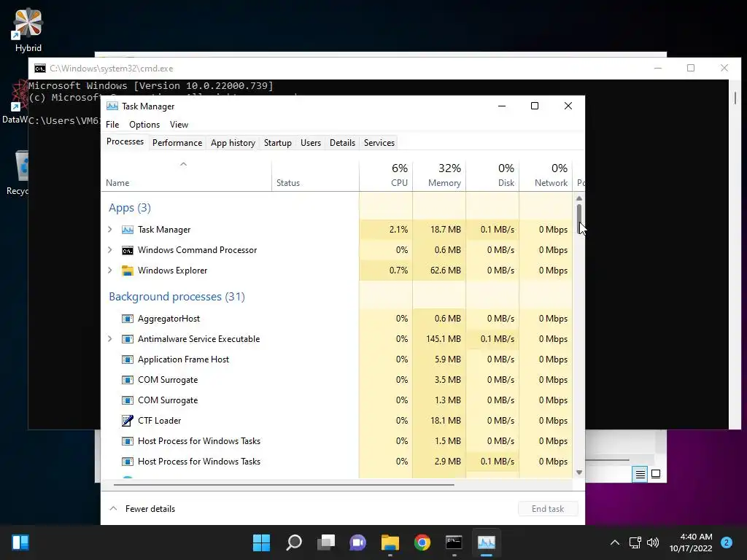
Task: Click the AggregatorHost process icon
Action: coord(127,319)
